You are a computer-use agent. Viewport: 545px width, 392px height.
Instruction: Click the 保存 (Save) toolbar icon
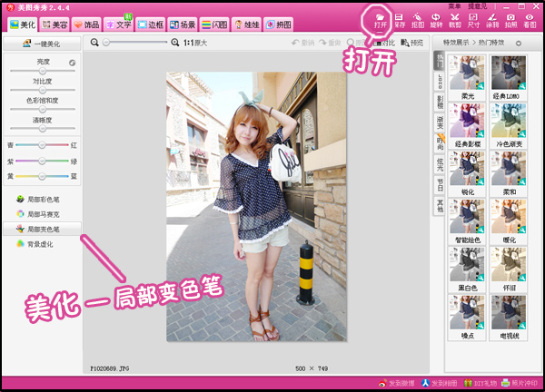(398, 20)
